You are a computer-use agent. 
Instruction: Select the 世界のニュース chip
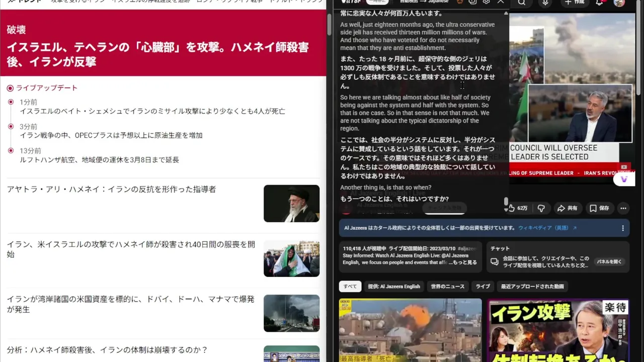[448, 286]
